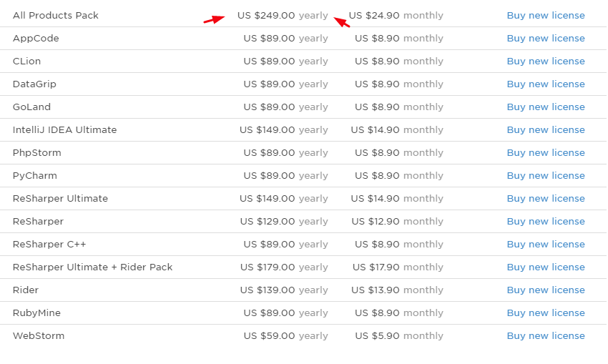Viewport: 608px width, 364px height.
Task: Click Buy new license for ReSharper C++
Action: pos(546,245)
